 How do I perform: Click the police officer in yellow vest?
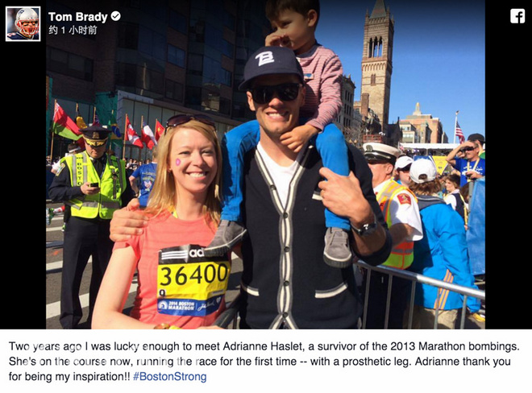(90, 224)
